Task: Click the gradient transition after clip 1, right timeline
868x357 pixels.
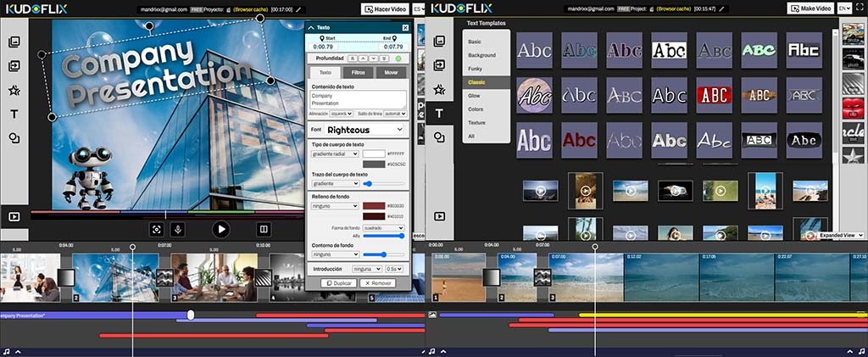Action: (x=492, y=277)
